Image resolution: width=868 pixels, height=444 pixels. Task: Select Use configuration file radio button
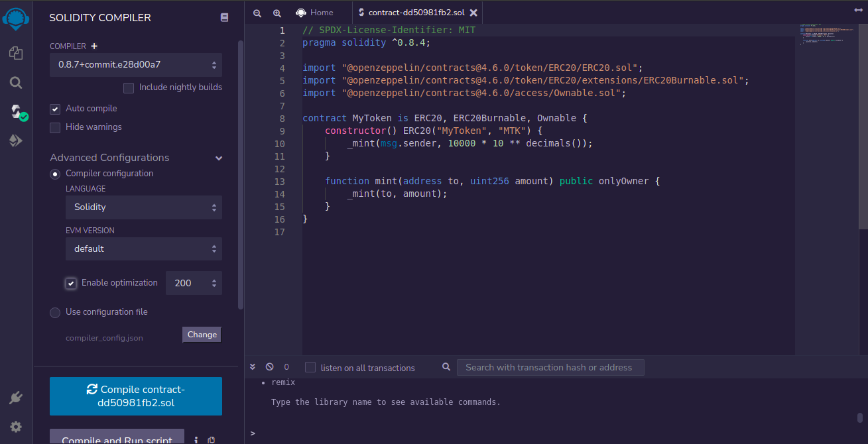click(x=55, y=312)
